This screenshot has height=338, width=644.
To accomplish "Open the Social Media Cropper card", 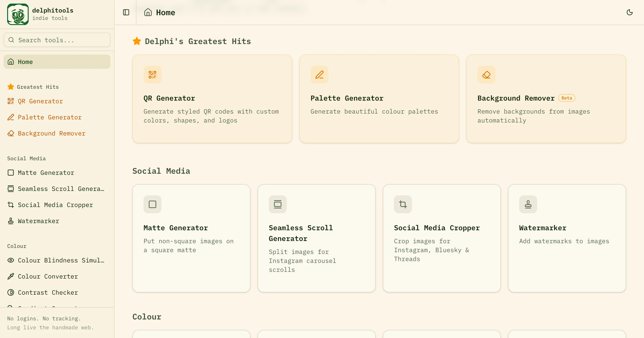I will (442, 238).
